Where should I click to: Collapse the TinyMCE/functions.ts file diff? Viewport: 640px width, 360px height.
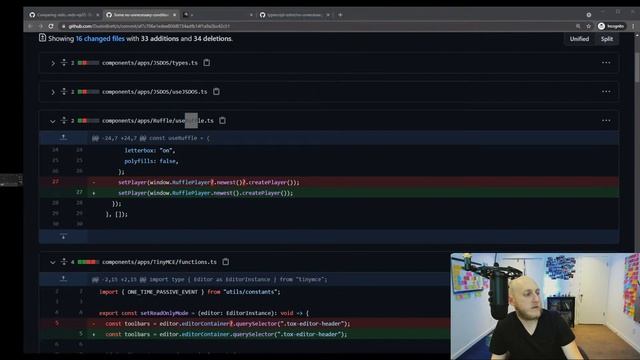tap(53, 262)
